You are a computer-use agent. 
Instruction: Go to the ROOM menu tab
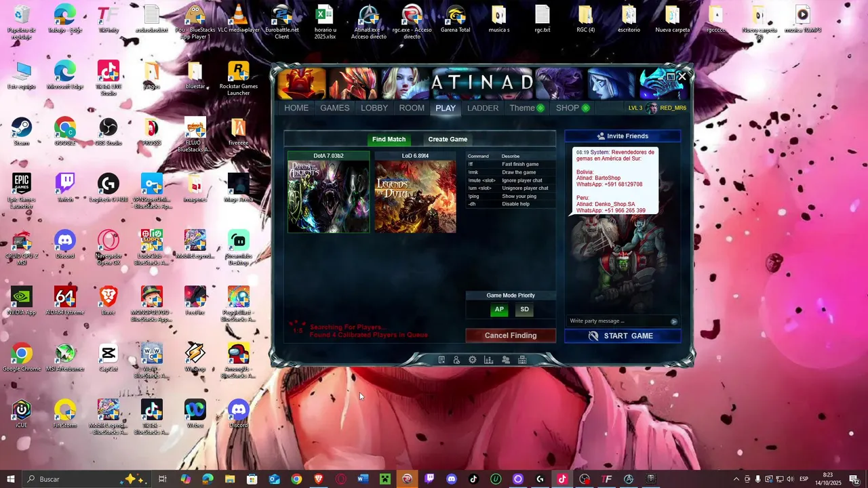tap(412, 108)
